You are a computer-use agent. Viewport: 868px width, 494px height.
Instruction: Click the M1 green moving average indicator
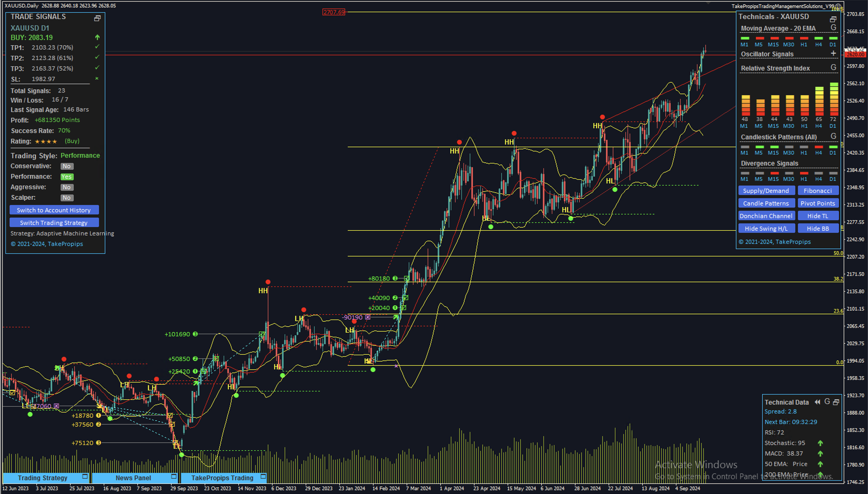click(x=745, y=38)
